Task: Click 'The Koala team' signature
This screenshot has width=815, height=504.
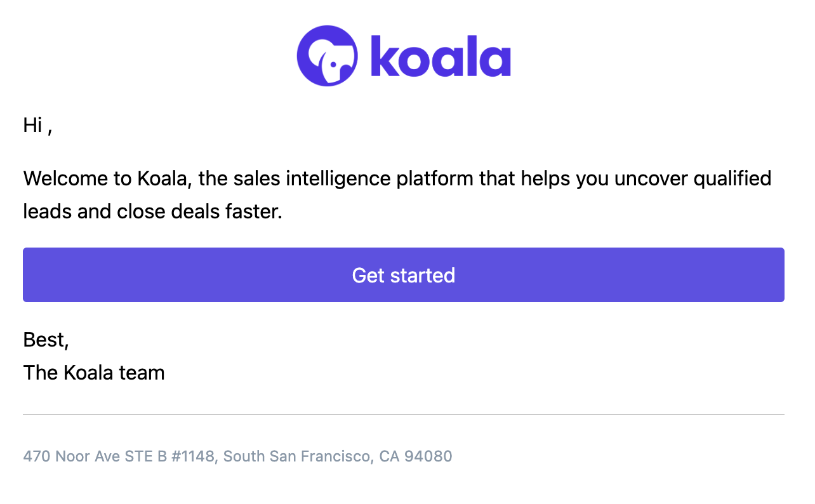Action: coord(94,373)
